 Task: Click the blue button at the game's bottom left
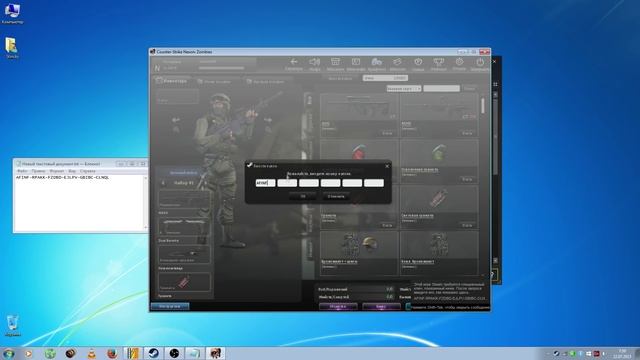[170, 306]
